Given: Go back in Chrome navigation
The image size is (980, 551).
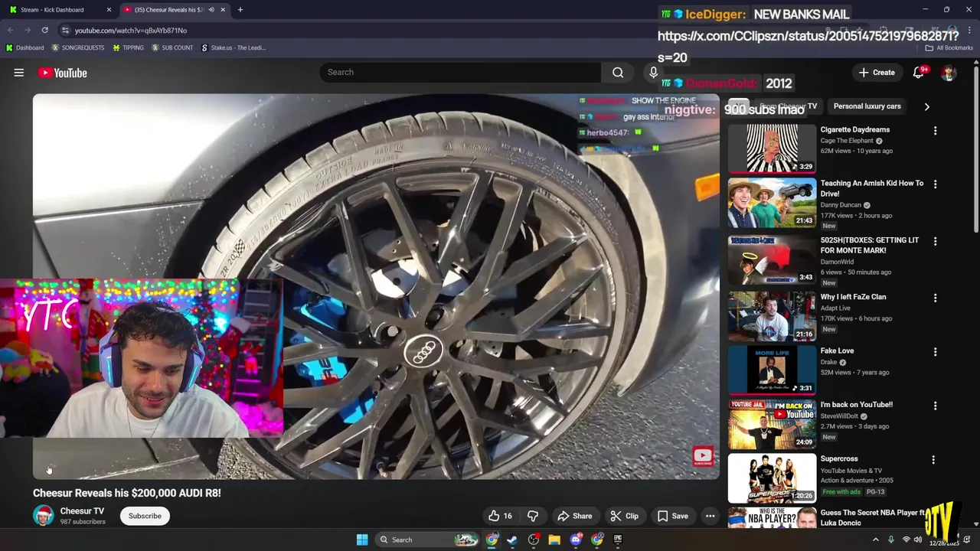Looking at the screenshot, I should 10,30.
